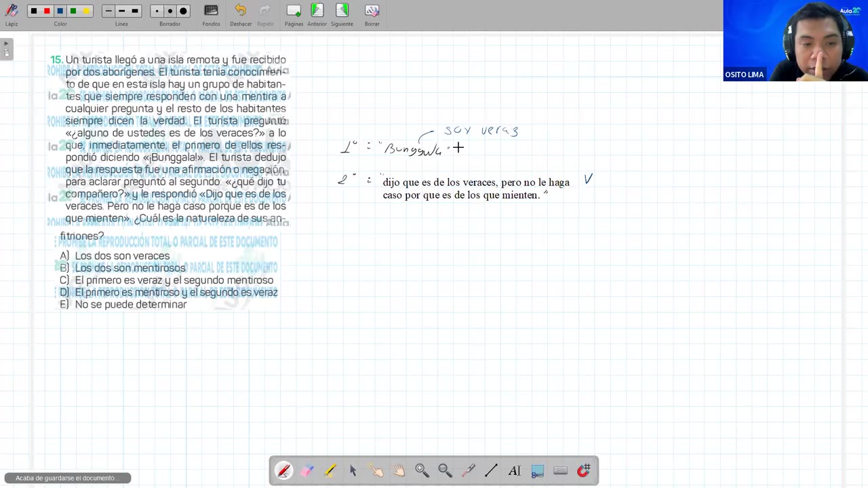Viewport: 868px width, 488px height.
Task: Expand the left side panel arrow
Action: coord(6,43)
